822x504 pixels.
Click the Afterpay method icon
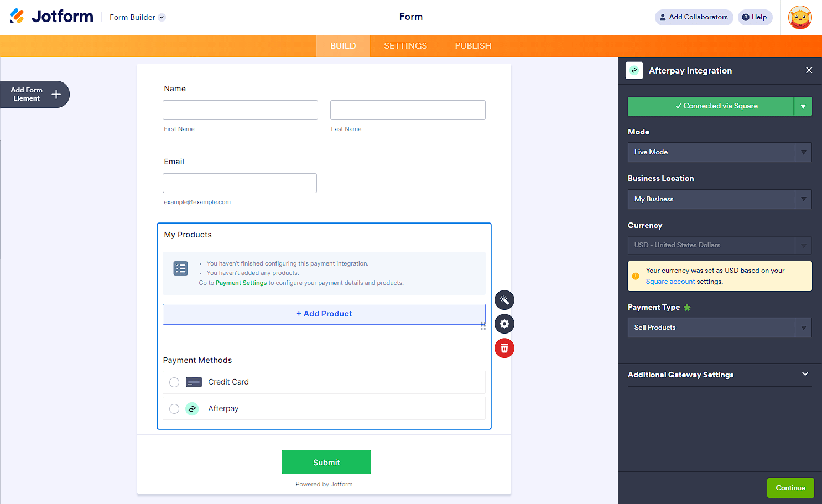coord(192,409)
